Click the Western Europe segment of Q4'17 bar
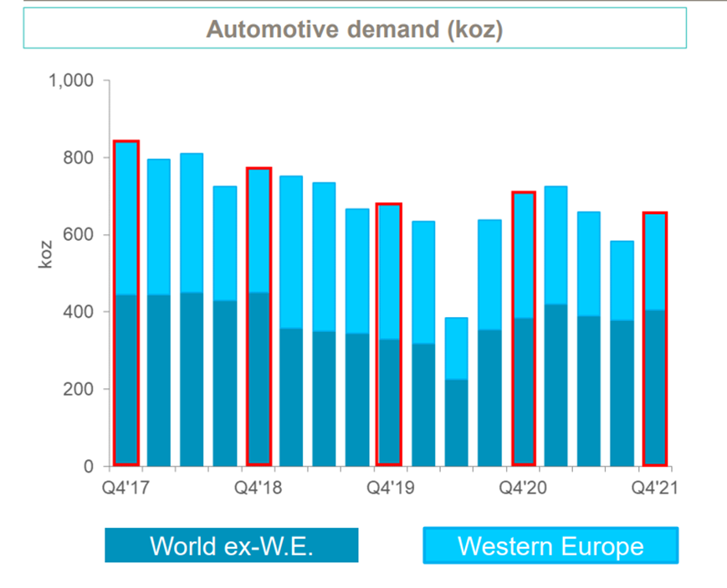 [x=125, y=218]
